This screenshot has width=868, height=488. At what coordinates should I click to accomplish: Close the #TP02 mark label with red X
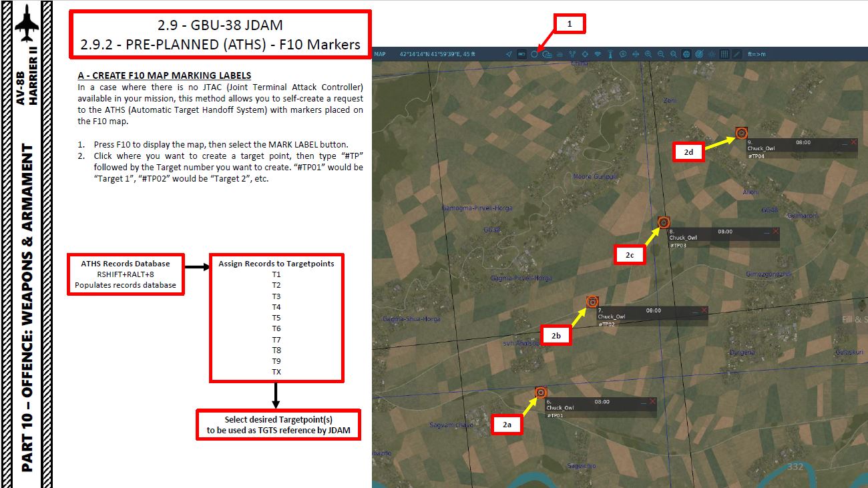point(704,310)
